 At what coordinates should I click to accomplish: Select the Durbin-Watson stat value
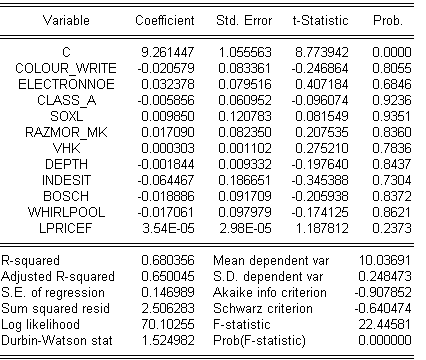click(x=168, y=340)
